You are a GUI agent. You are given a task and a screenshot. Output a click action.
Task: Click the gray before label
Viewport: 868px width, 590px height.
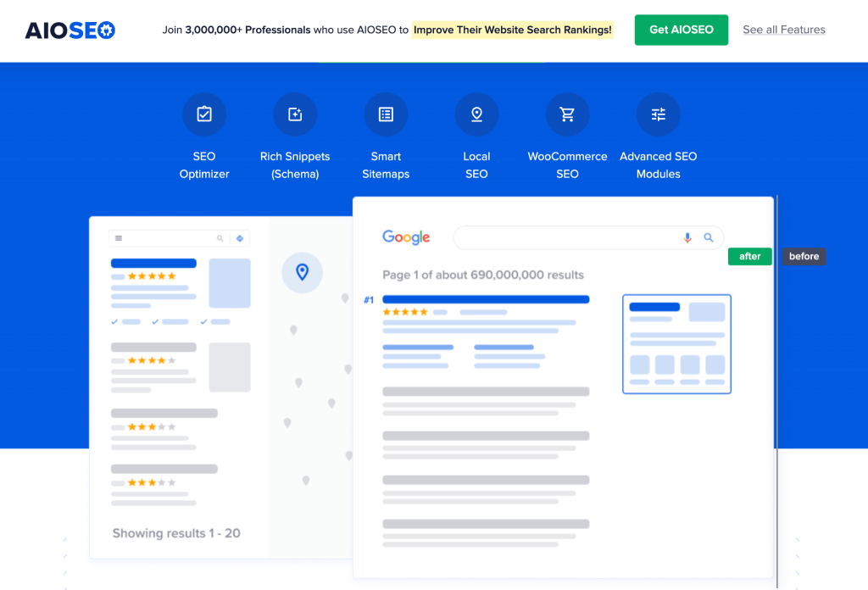click(x=804, y=256)
